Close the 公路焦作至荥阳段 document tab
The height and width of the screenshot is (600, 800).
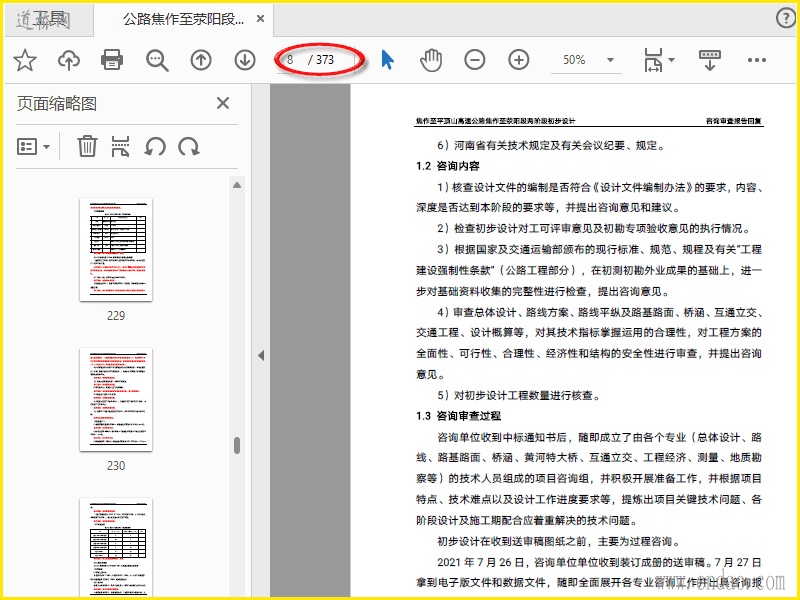tap(260, 19)
